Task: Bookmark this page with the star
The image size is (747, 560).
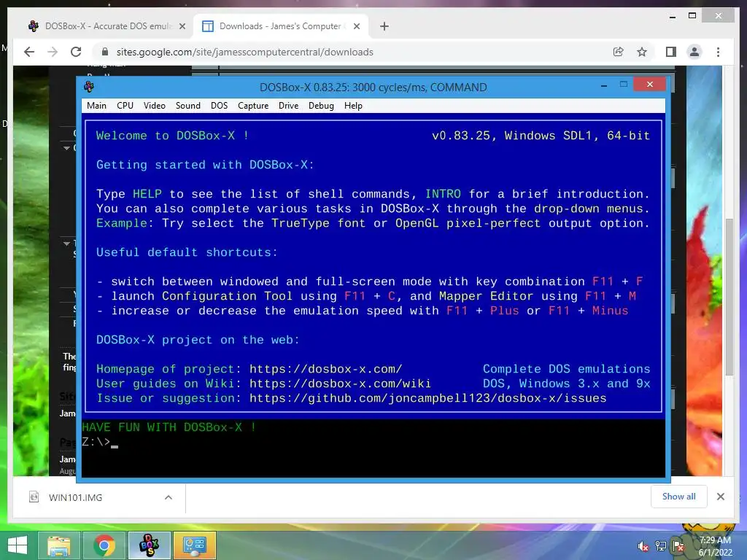Action: 642,52
